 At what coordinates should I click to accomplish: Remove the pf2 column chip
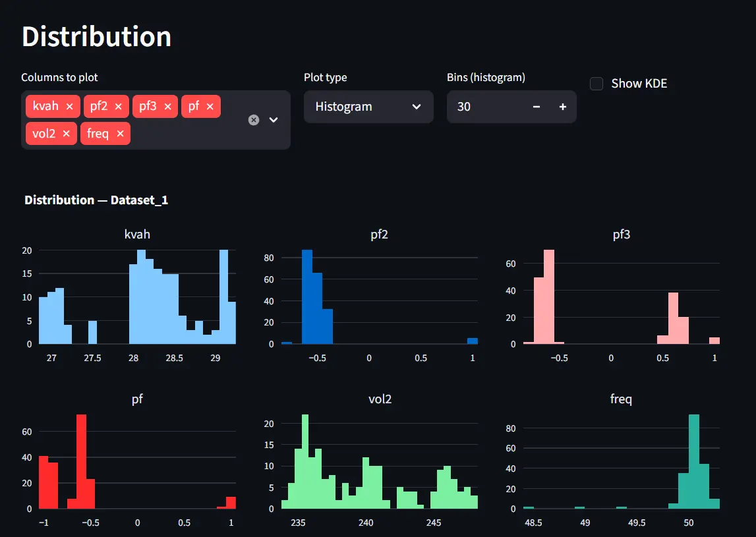[x=119, y=106]
